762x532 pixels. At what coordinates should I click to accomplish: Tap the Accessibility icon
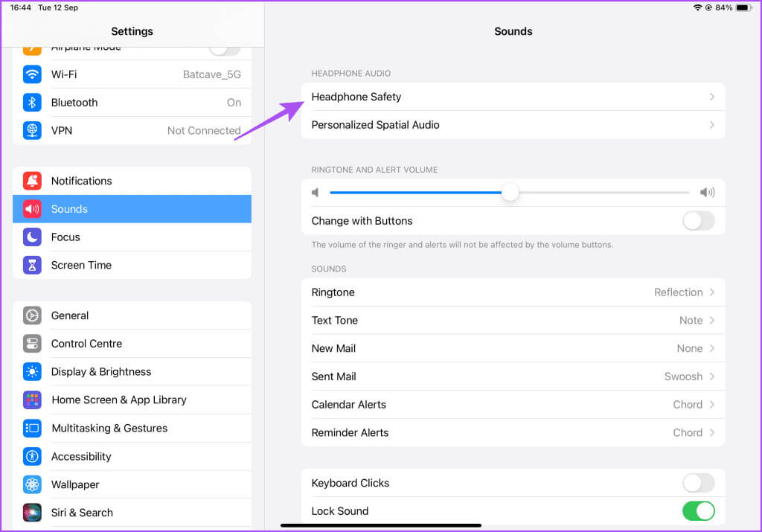(32, 456)
